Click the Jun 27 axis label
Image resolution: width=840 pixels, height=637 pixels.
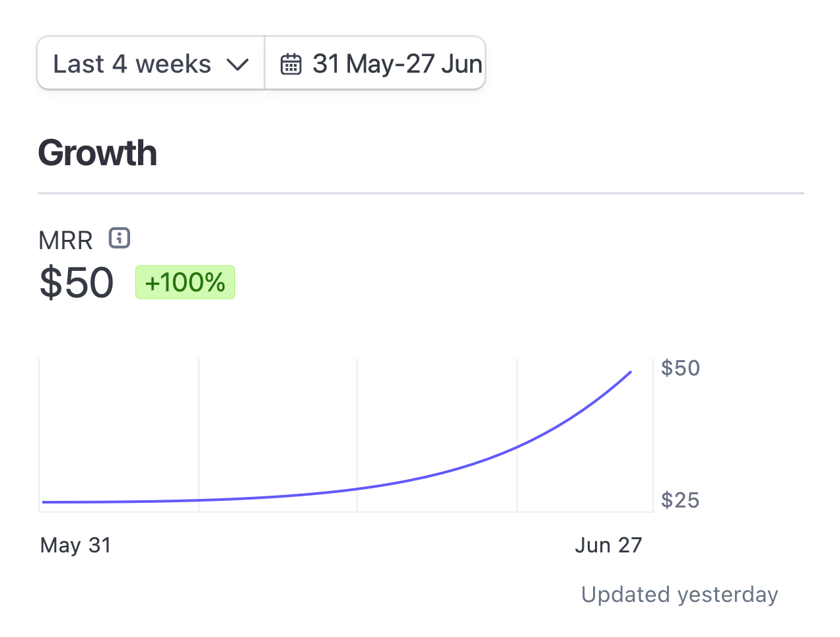click(x=608, y=545)
